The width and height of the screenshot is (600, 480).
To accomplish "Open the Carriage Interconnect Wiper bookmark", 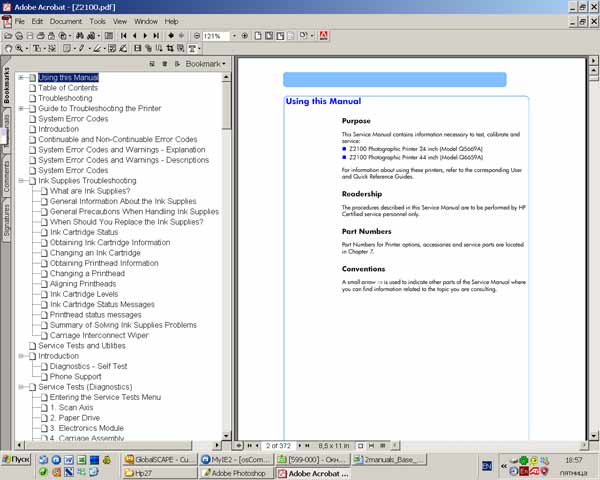I will (99, 336).
